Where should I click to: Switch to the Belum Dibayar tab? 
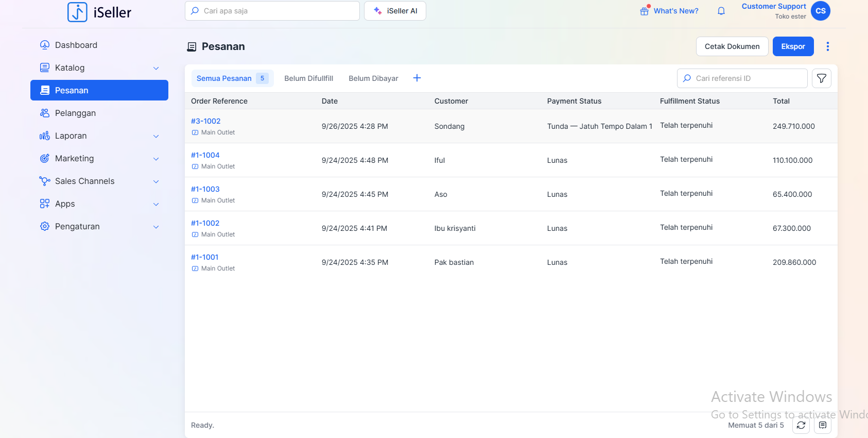pyautogui.click(x=373, y=78)
